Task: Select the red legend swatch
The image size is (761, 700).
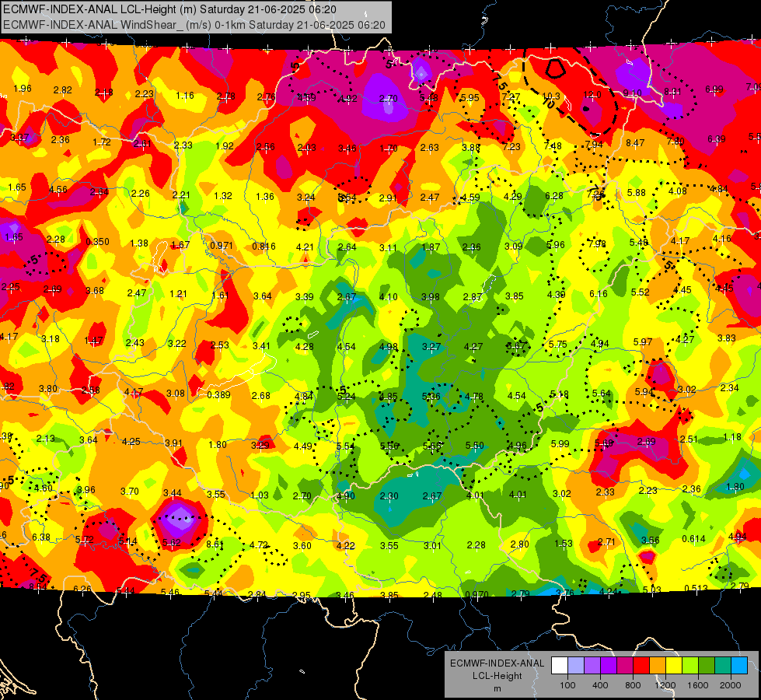Action: tap(641, 666)
